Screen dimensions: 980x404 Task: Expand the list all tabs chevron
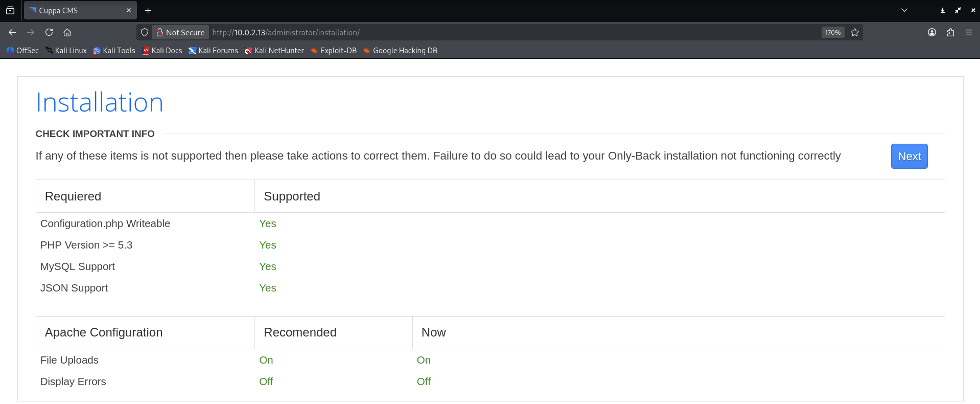(904, 10)
